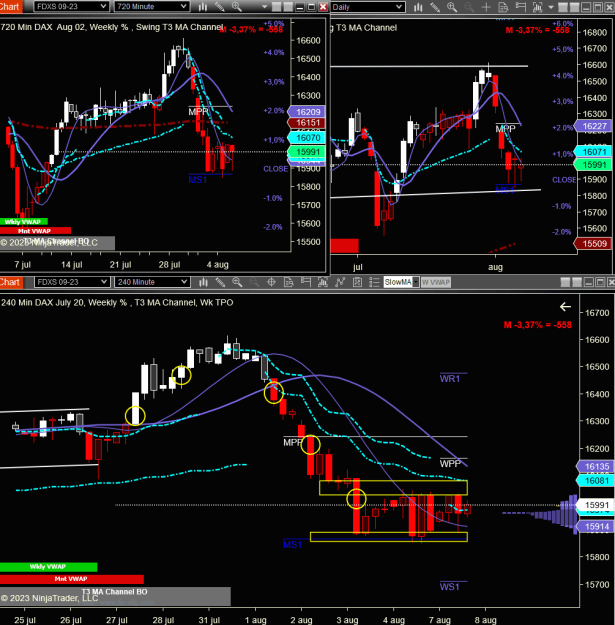Click the Chart tab of top-left window
Image resolution: width=615 pixels, height=625 pixels.
10,6
